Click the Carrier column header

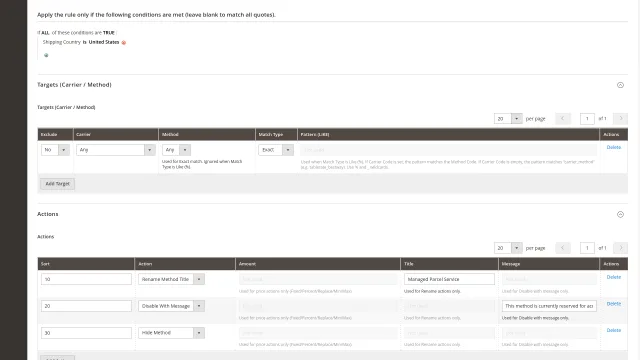click(116, 134)
